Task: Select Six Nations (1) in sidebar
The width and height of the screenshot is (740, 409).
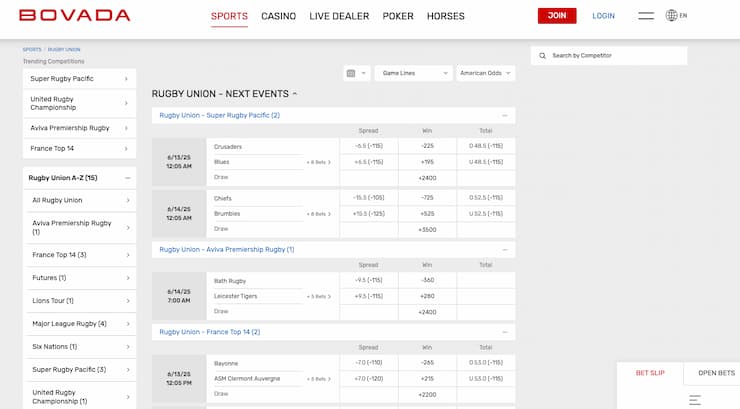Action: (x=80, y=347)
